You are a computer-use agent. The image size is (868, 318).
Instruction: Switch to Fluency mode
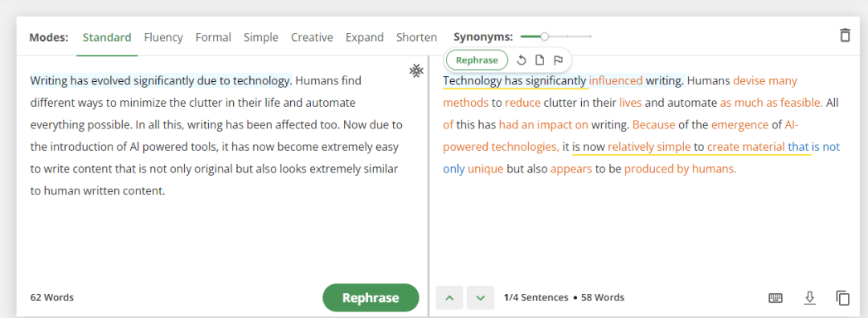163,38
